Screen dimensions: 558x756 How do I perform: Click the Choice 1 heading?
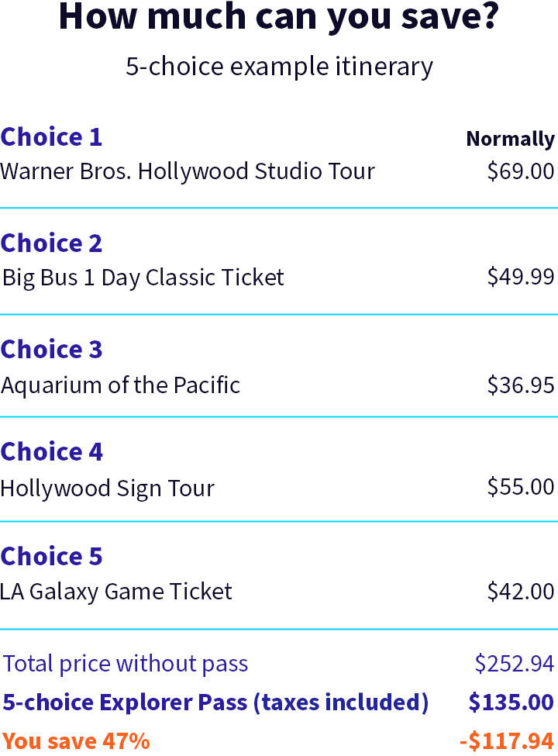pyautogui.click(x=51, y=137)
